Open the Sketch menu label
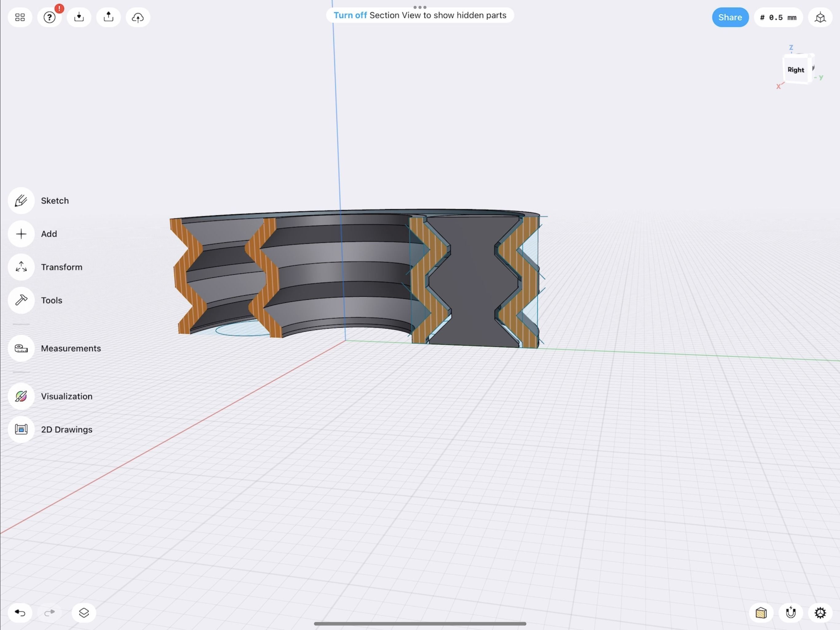This screenshot has height=630, width=840. [x=55, y=201]
